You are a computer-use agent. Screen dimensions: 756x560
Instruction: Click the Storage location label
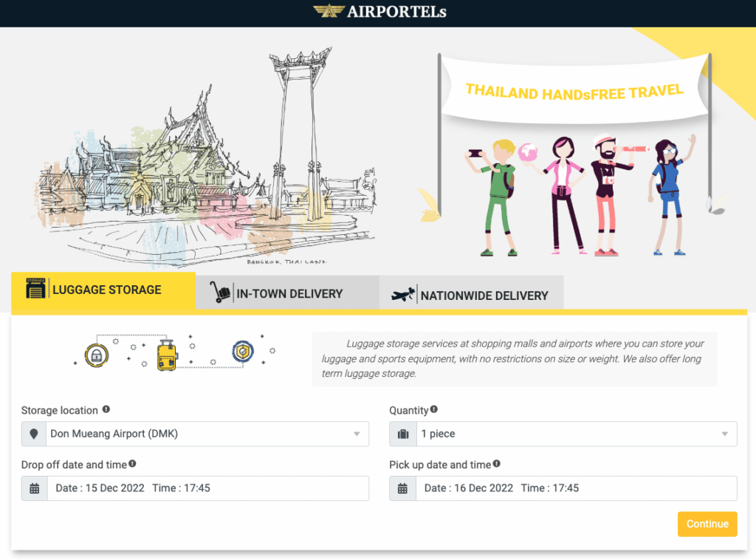59,411
